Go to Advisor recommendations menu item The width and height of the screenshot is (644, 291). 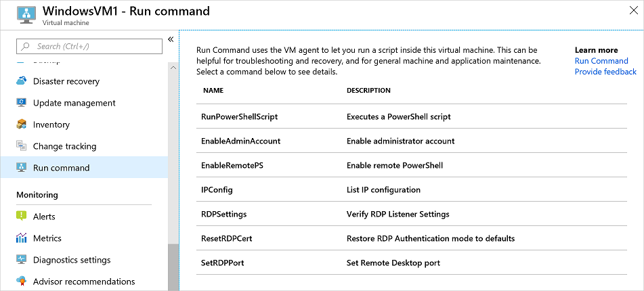pos(84,282)
